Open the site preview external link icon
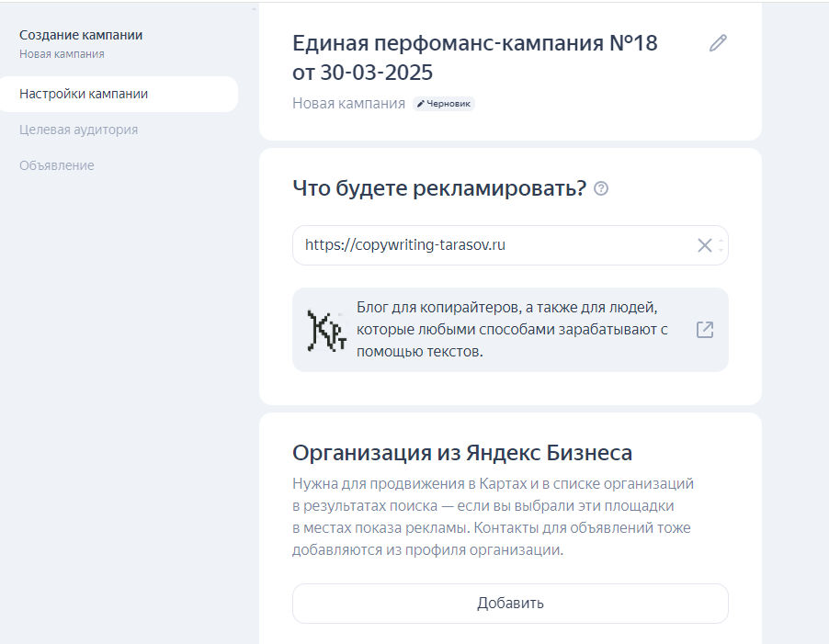 tap(705, 330)
